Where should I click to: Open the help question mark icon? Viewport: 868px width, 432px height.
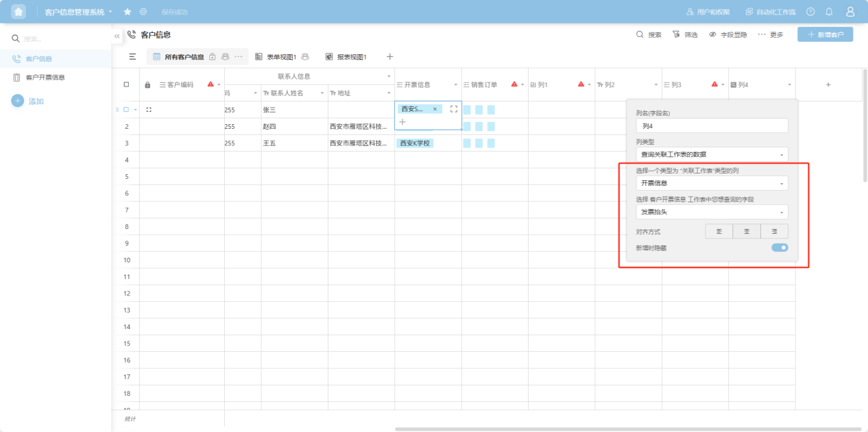(x=810, y=12)
